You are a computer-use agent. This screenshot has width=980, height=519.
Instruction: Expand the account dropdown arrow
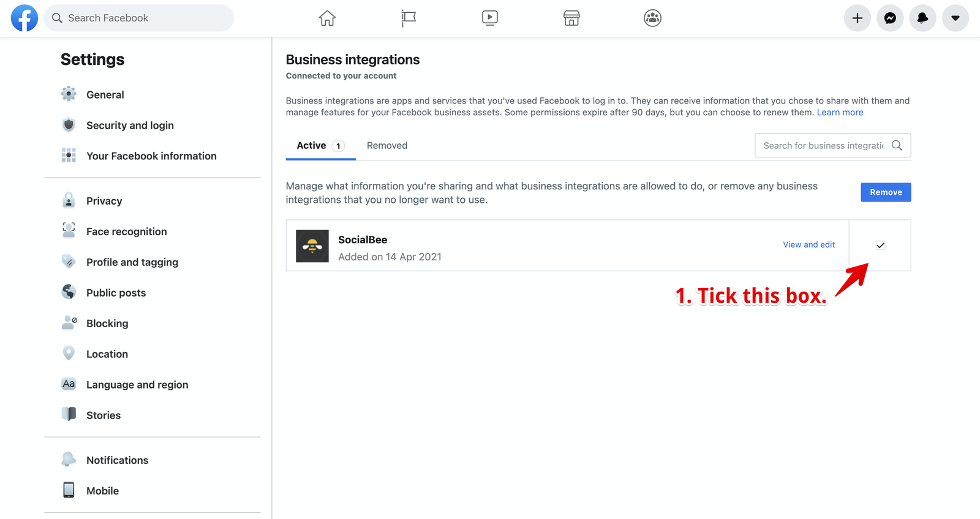coord(956,18)
